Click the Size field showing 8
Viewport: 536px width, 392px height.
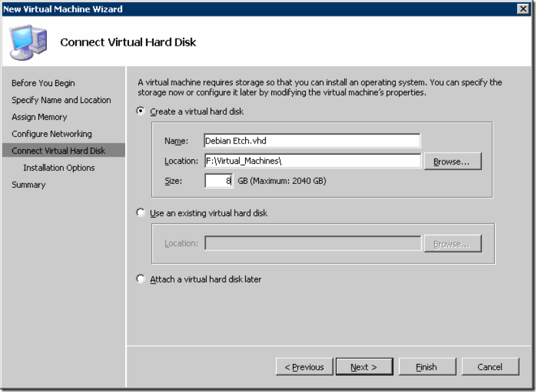click(219, 181)
